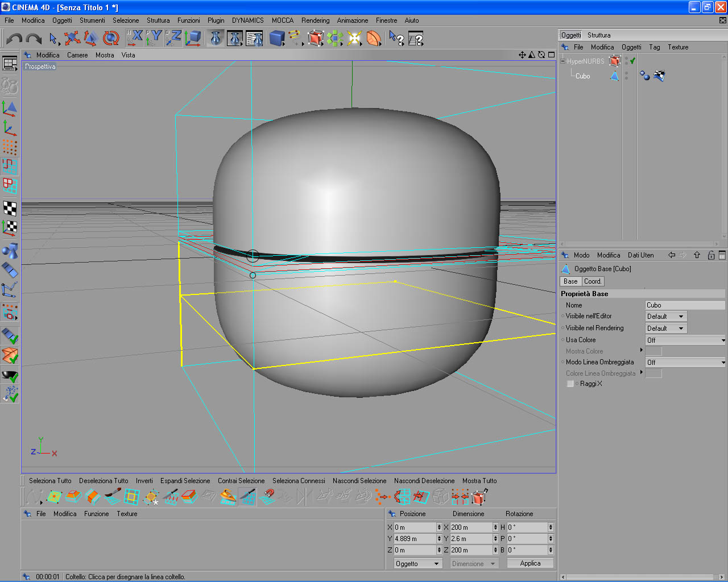Screen dimensions: 728x582
Task: Open HyperNURBS generator toolbar icon
Action: pyautogui.click(x=315, y=39)
